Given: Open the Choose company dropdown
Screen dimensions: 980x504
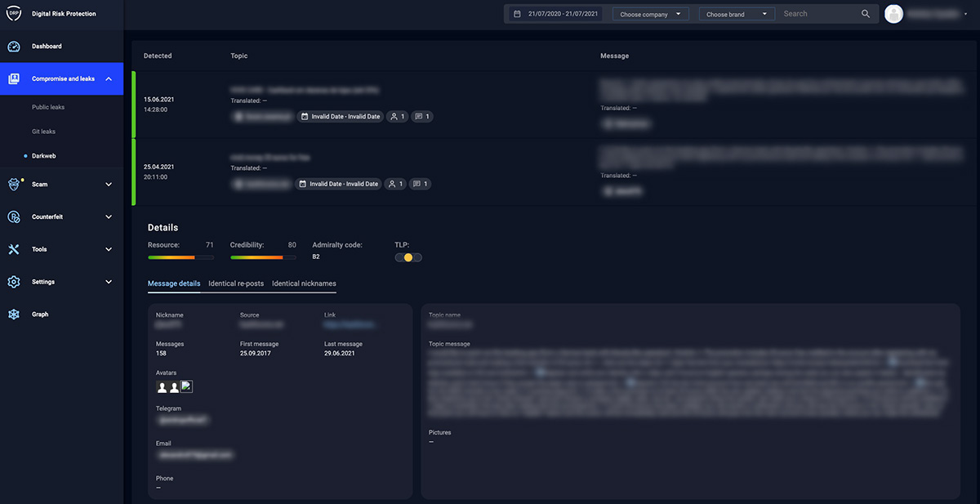Looking at the screenshot, I should [x=650, y=14].
